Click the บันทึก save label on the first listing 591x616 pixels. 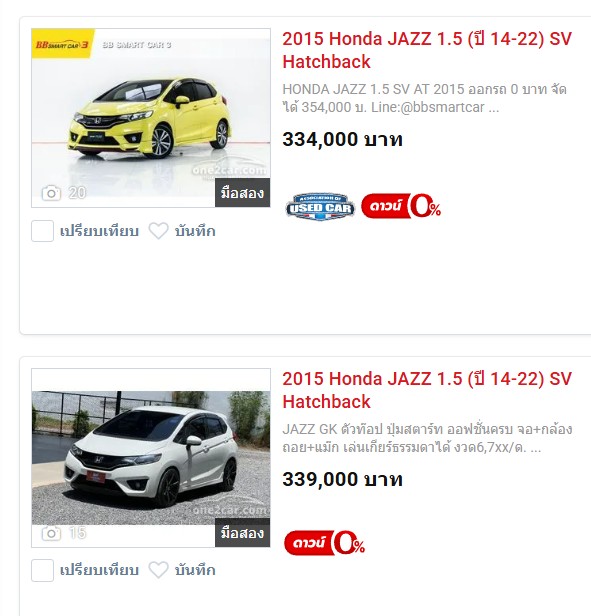click(195, 231)
